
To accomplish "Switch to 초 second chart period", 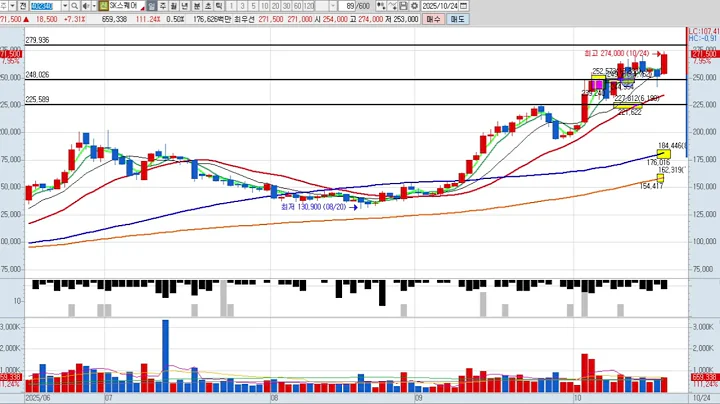I will pos(208,6).
